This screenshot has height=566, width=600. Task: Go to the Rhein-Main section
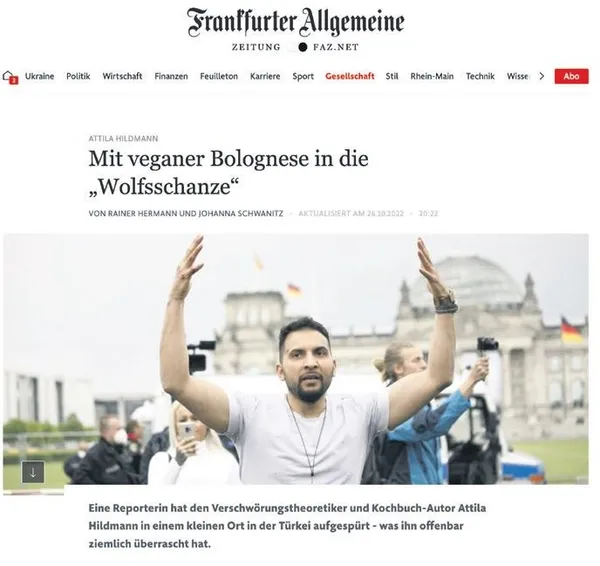[x=432, y=76]
